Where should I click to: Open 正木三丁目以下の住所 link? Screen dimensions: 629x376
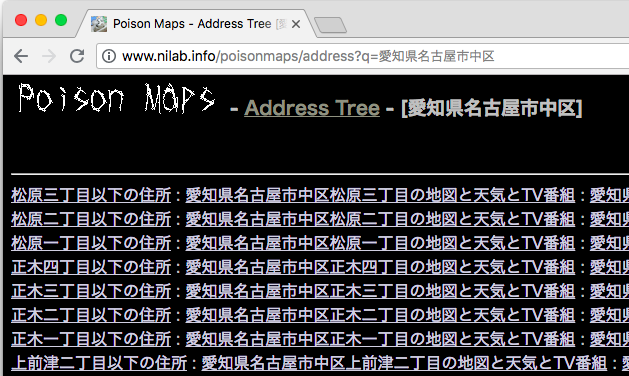click(x=91, y=291)
